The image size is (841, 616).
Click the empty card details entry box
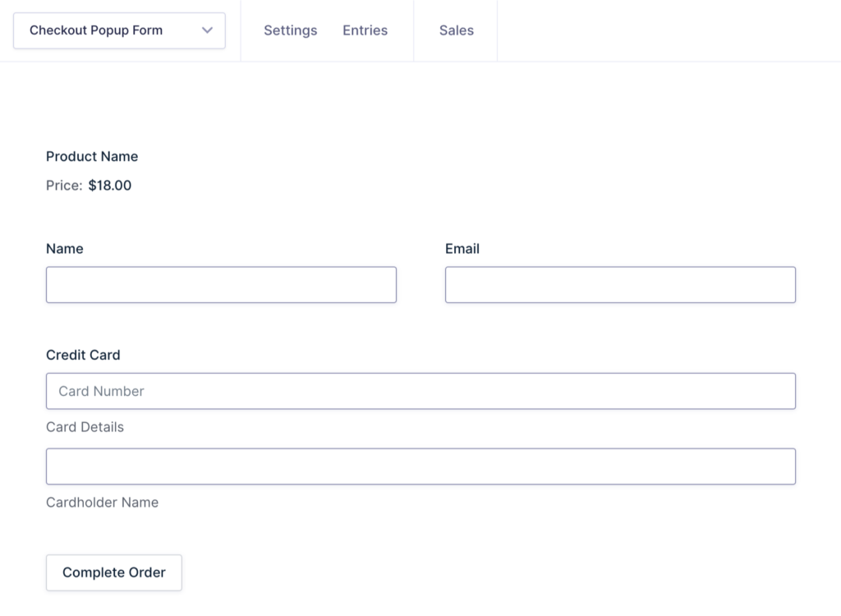point(420,466)
